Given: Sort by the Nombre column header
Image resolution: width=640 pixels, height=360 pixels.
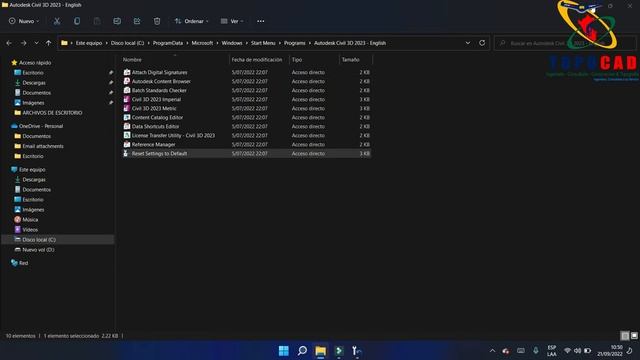Looking at the screenshot, I should pos(175,60).
